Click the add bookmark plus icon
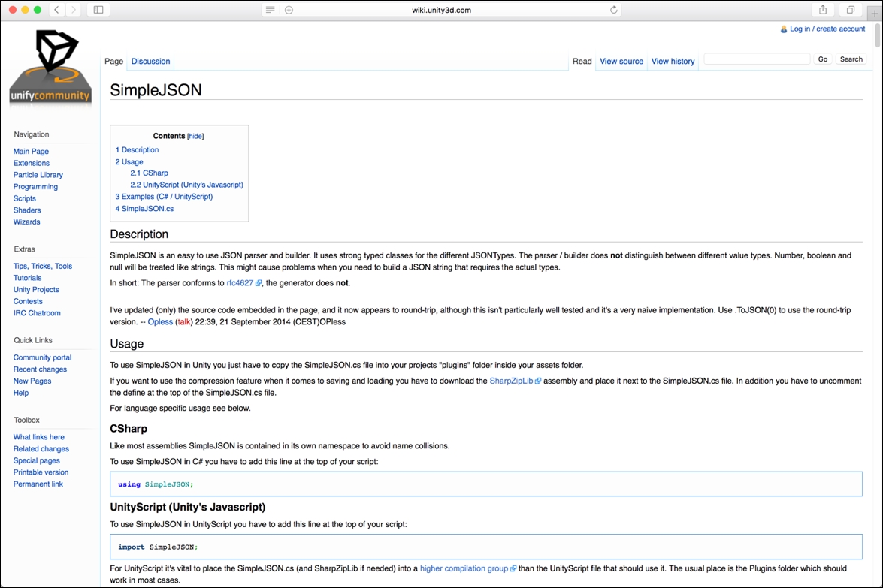This screenshot has height=588, width=883. [289, 10]
